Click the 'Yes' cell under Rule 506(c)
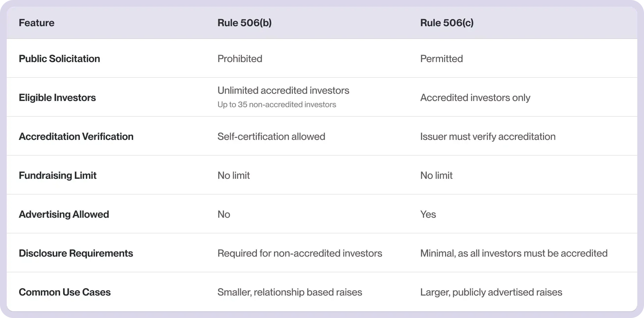The image size is (644, 318). 428,214
